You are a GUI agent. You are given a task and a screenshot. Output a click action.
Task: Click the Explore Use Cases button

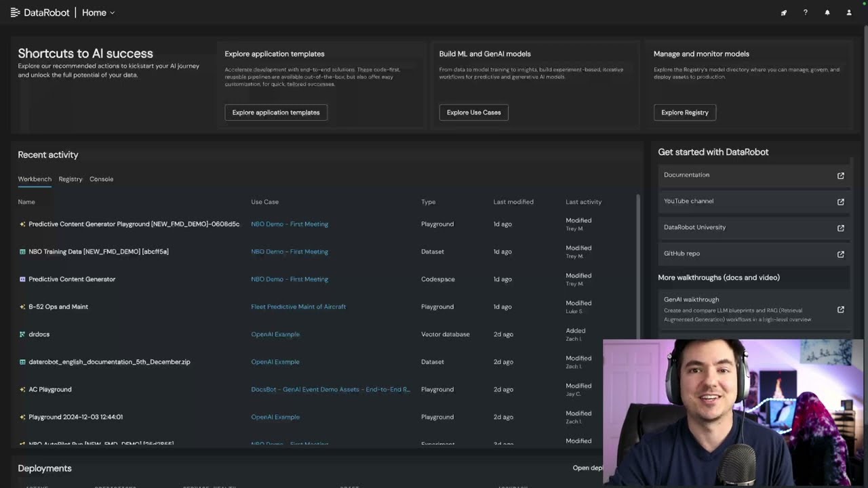tap(473, 113)
